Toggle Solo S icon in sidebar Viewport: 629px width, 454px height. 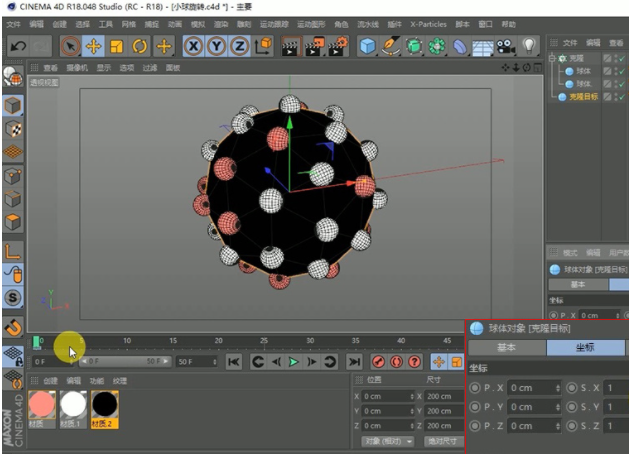[x=13, y=298]
